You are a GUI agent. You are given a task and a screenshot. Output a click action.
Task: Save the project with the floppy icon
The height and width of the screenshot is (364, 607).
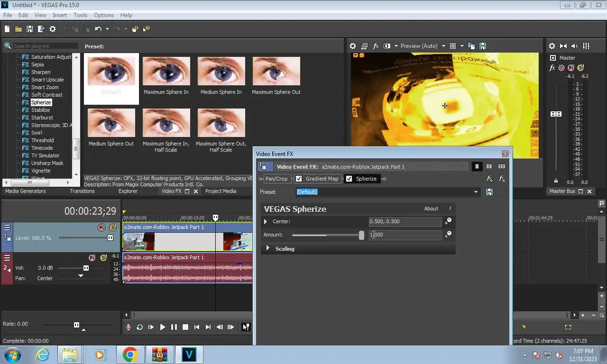29,29
